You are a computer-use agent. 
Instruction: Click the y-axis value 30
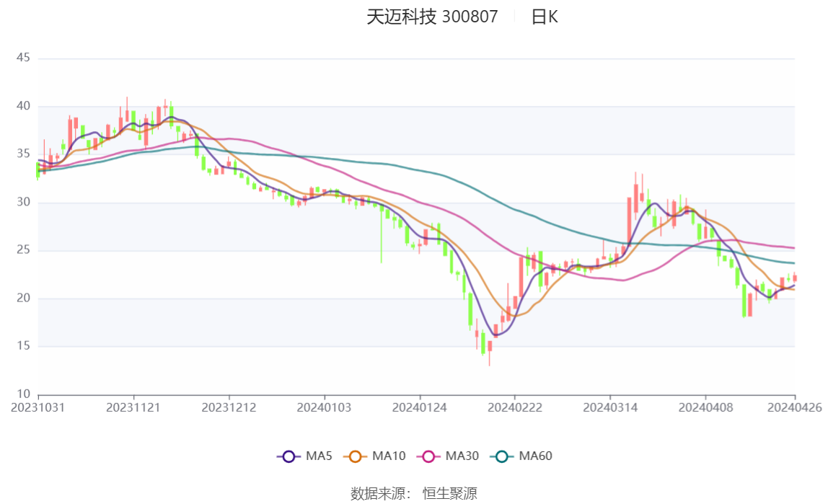(x=23, y=202)
